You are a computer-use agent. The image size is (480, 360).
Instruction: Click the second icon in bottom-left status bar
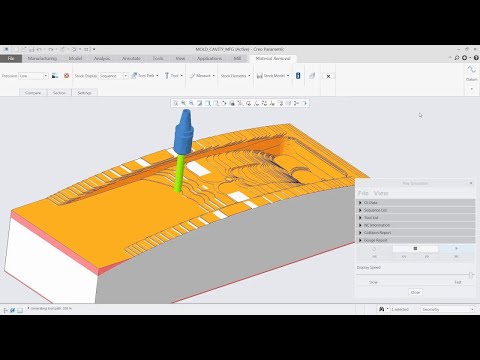(12, 310)
